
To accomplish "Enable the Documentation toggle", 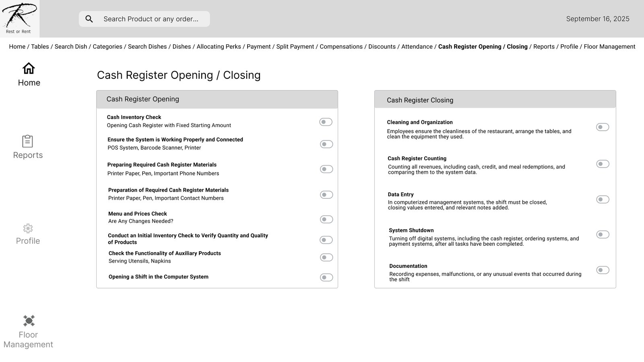I will click(x=602, y=270).
